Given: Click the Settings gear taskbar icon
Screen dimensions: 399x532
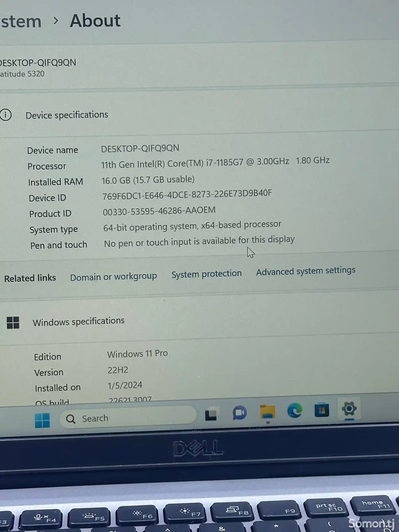Looking at the screenshot, I should click(x=349, y=409).
